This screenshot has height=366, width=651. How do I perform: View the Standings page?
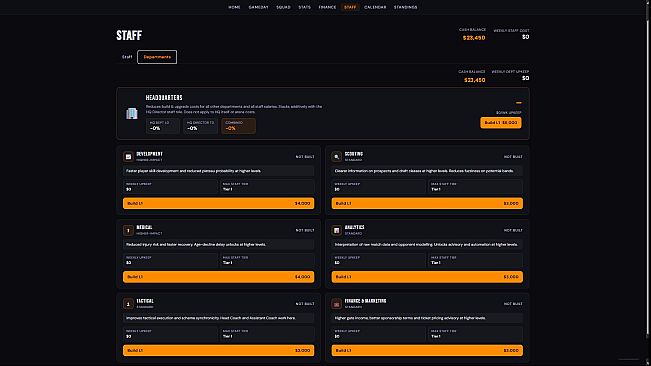coord(405,7)
